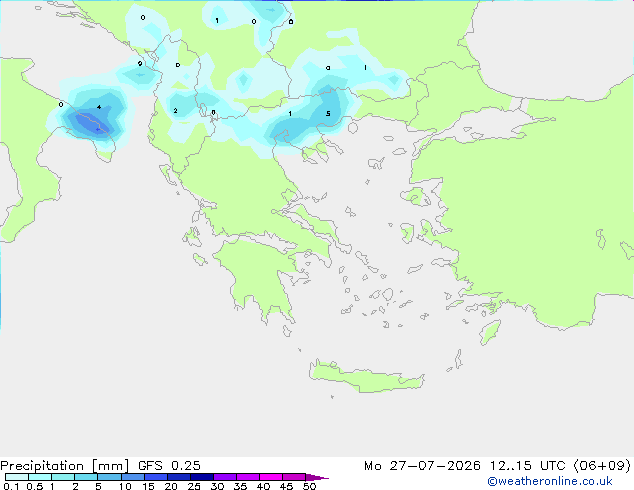Click legend tick label '30'
The width and height of the screenshot is (634, 490).
click(217, 486)
